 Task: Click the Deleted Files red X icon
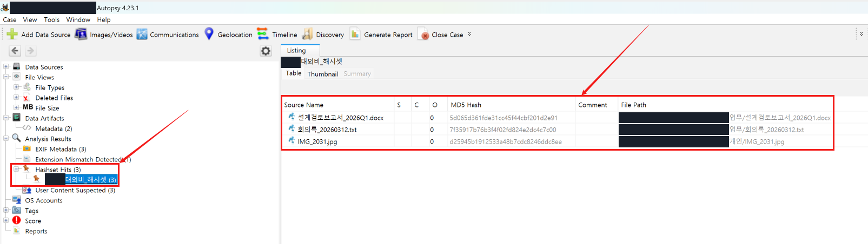coord(26,98)
